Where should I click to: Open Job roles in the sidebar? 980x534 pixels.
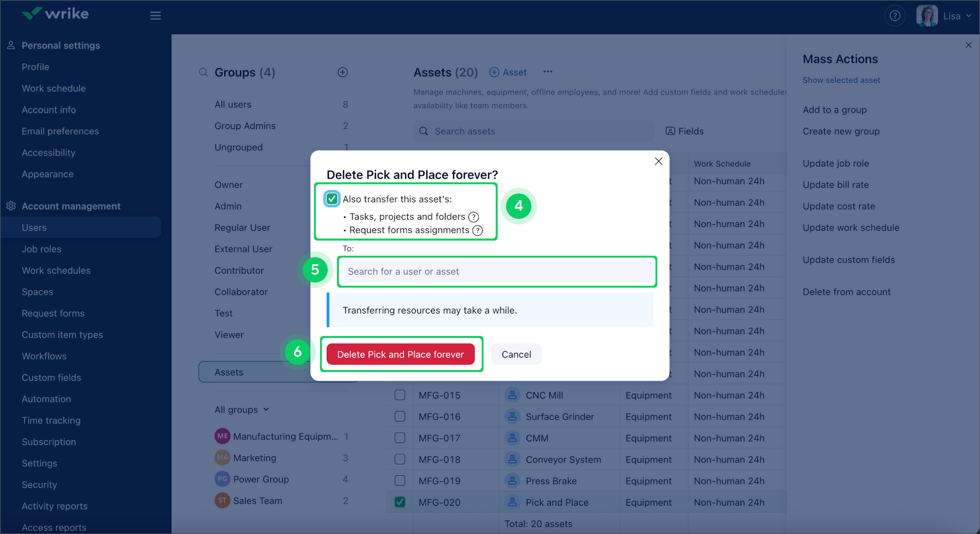[41, 249]
